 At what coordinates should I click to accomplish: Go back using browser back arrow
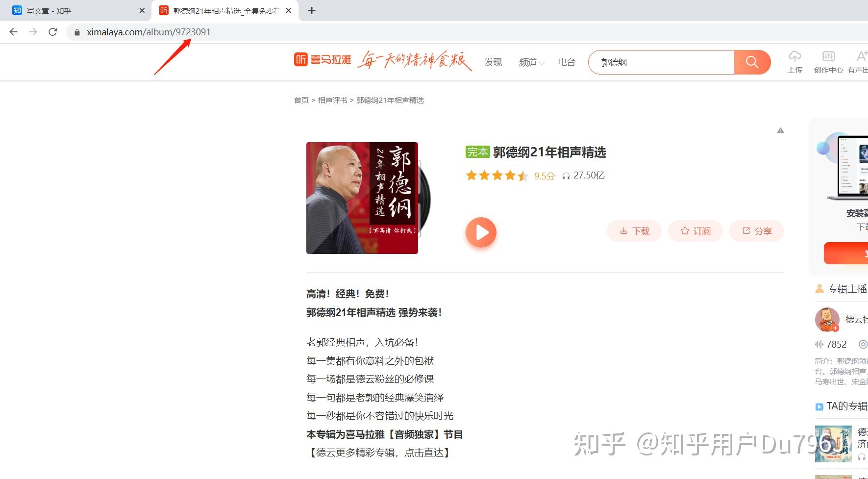pos(13,32)
